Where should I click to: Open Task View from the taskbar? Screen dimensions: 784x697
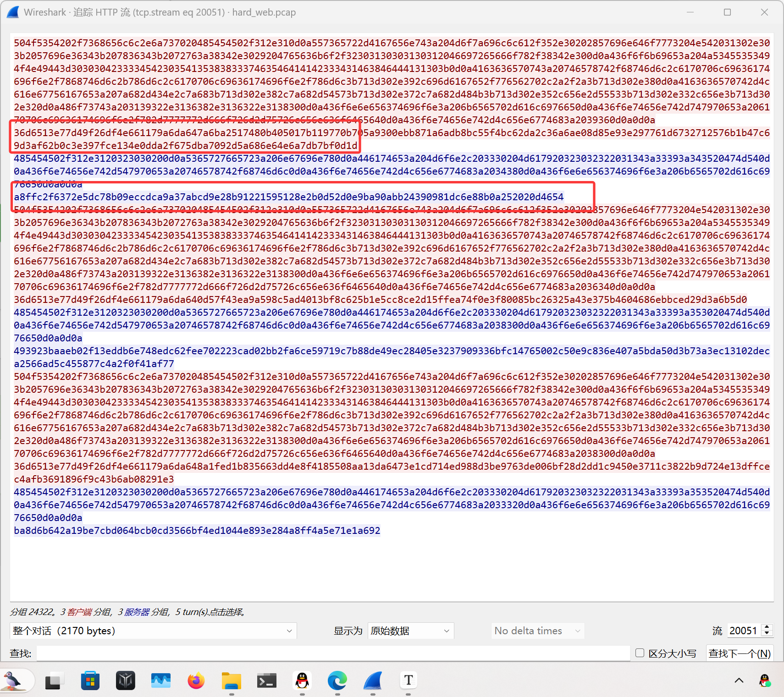(54, 681)
